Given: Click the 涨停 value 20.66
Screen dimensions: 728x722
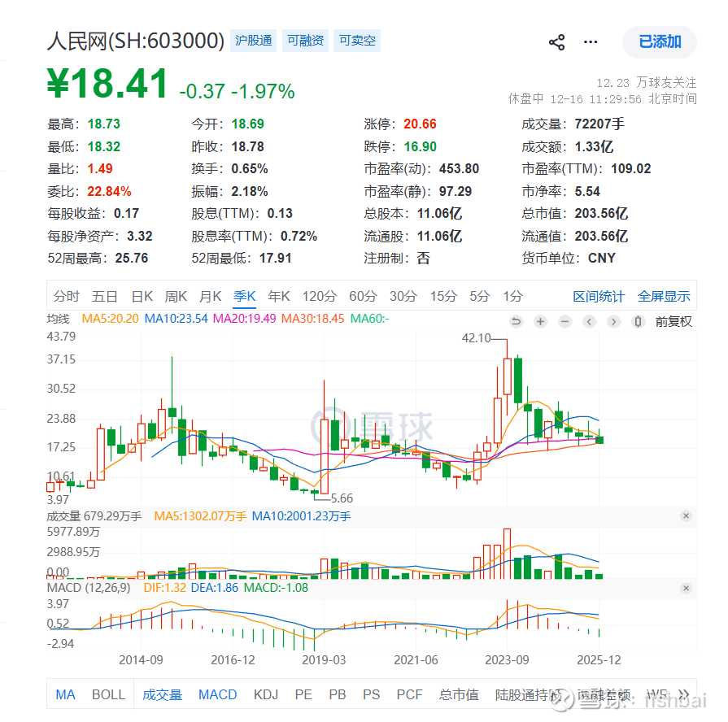Looking at the screenshot, I should pyautogui.click(x=420, y=124).
